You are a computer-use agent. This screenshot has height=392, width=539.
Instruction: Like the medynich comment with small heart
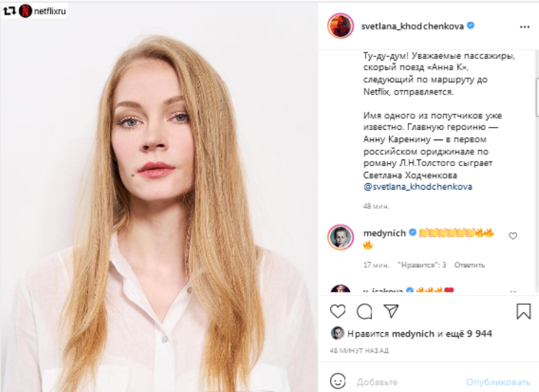(x=513, y=236)
